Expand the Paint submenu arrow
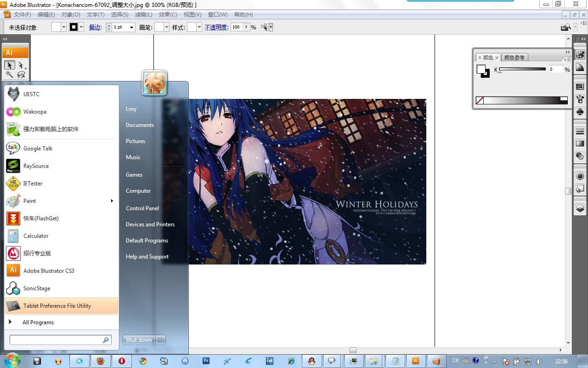The image size is (588, 368). point(112,201)
